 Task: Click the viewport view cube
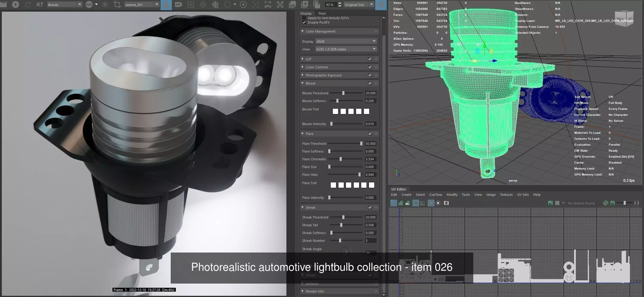click(624, 19)
